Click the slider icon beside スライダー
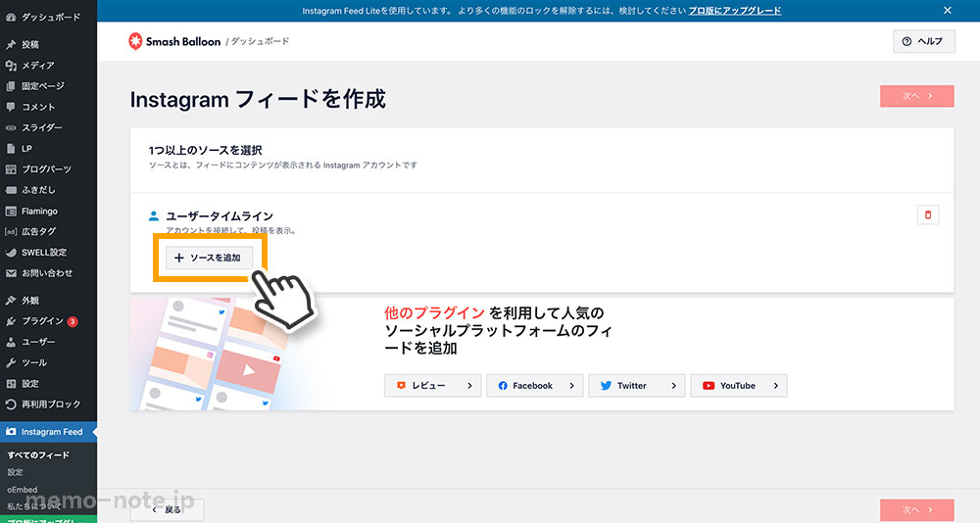 pyautogui.click(x=11, y=127)
